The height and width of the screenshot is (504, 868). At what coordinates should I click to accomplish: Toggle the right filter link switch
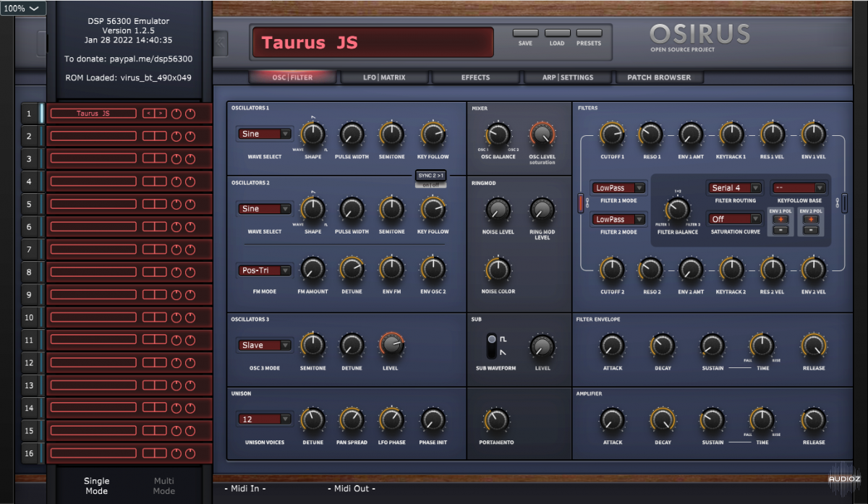click(x=844, y=204)
